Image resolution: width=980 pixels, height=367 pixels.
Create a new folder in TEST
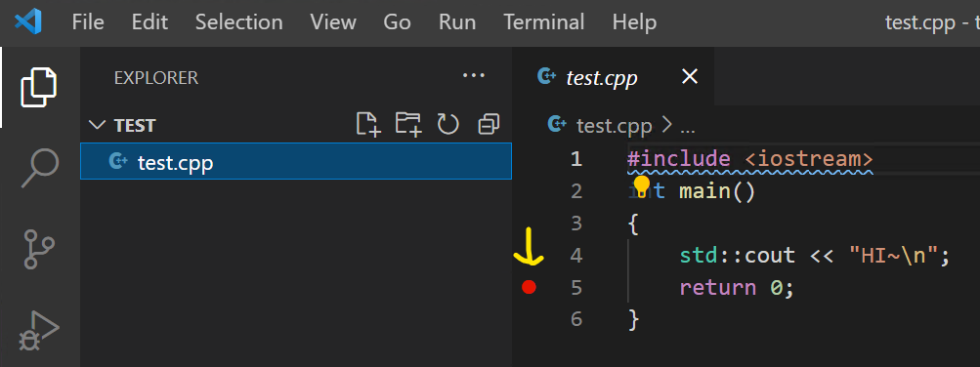[x=408, y=124]
